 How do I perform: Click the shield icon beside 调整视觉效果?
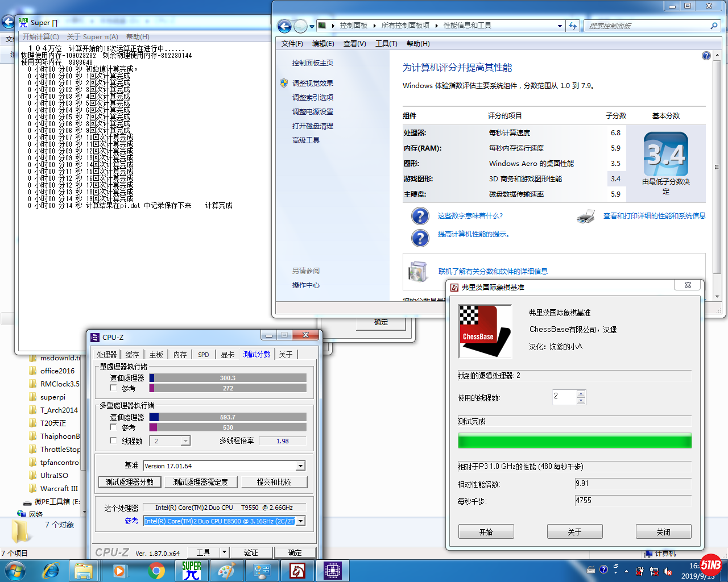tap(284, 83)
